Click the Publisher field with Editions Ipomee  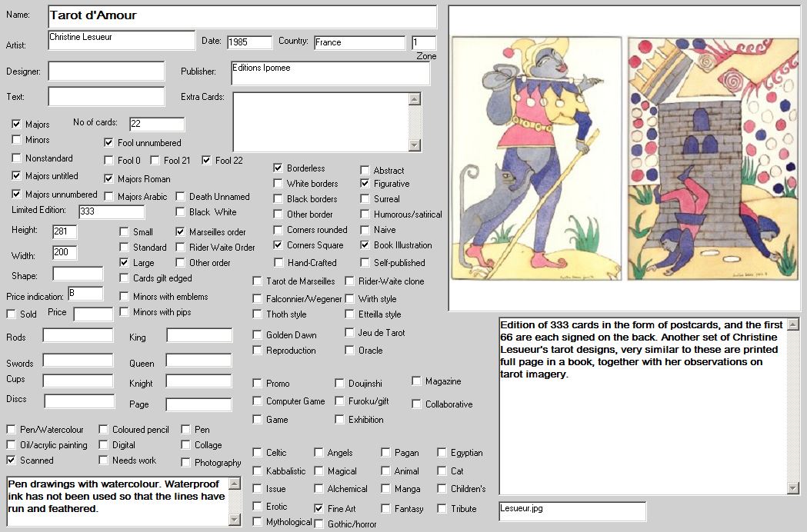pos(330,73)
